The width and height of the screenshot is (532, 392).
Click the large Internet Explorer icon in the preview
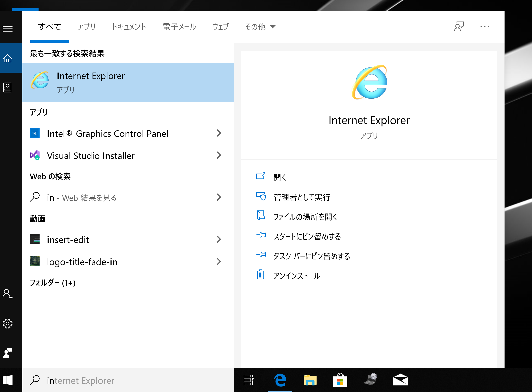369,82
